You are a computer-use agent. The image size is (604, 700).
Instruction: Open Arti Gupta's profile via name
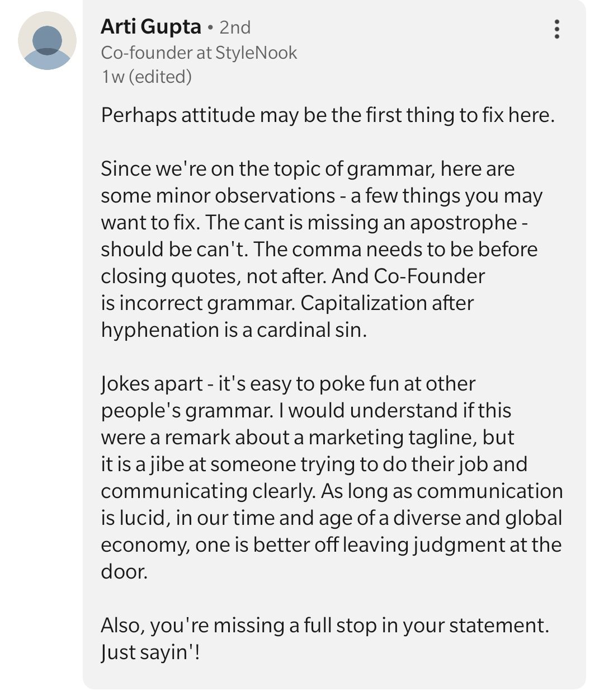point(151,27)
